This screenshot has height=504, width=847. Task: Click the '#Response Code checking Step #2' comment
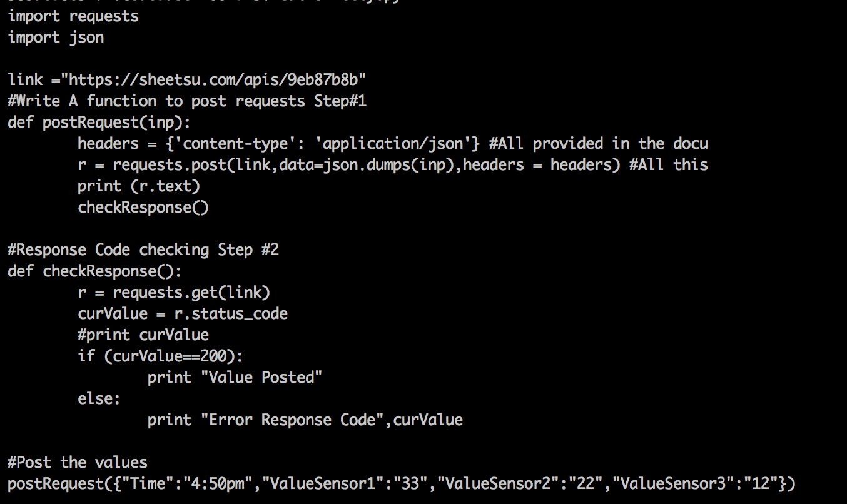143,250
